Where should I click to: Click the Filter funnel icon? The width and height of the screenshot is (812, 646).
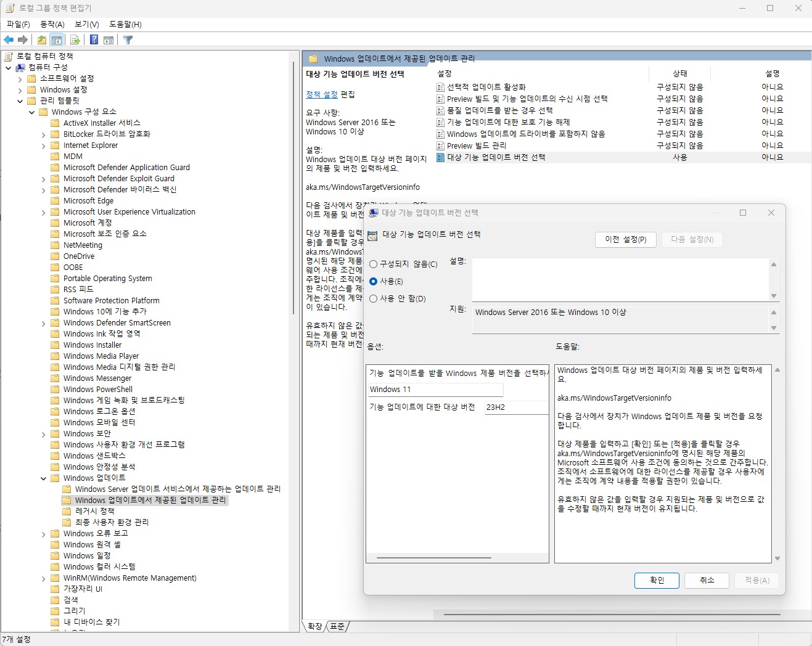[x=128, y=40]
